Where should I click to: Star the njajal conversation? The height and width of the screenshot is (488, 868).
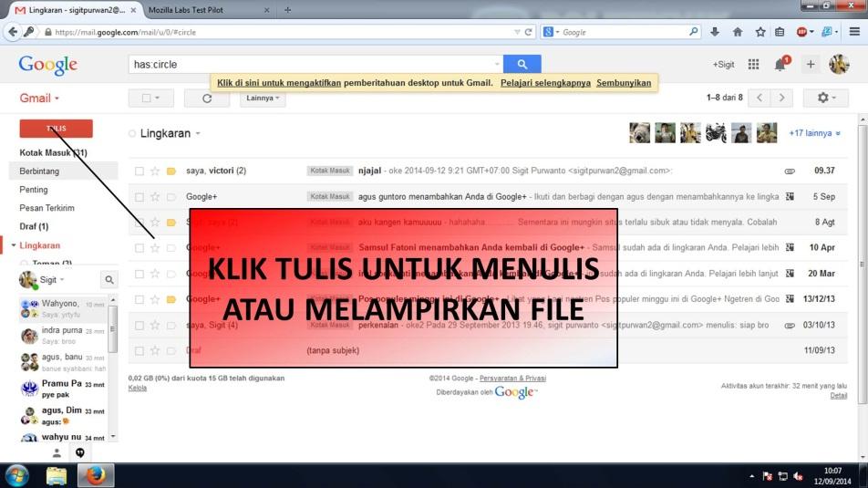[155, 171]
